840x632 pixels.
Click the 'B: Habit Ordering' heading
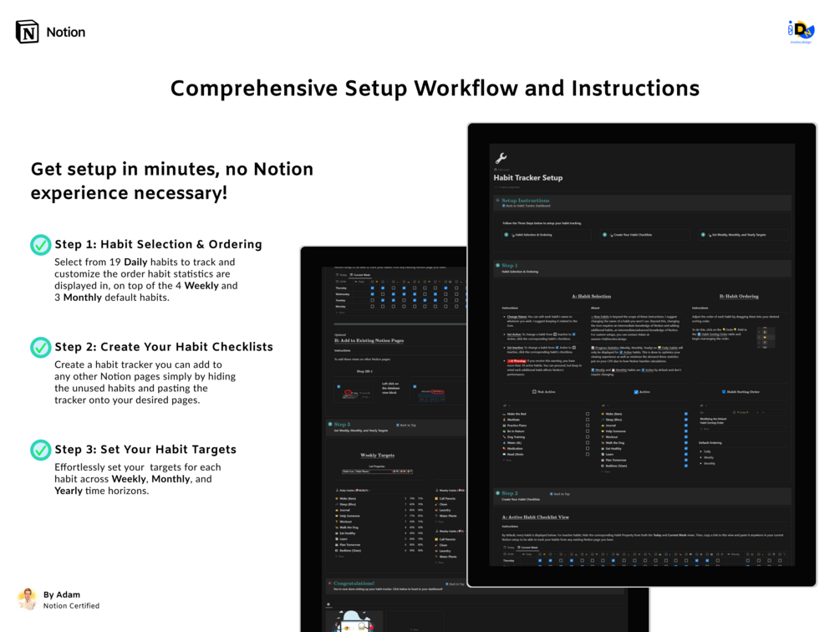(x=739, y=296)
